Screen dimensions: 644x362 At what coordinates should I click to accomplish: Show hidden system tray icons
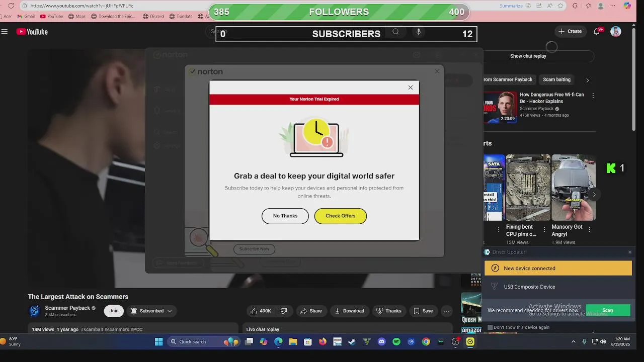(x=573, y=342)
